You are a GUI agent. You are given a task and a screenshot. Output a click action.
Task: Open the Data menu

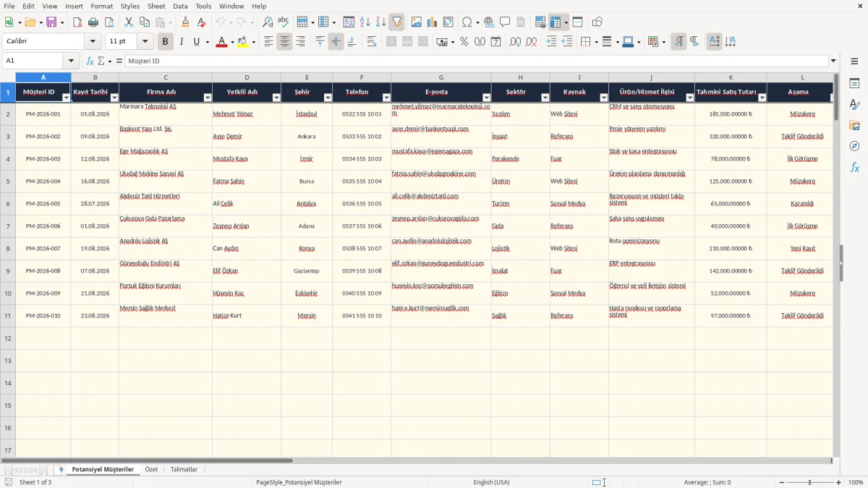click(x=180, y=6)
